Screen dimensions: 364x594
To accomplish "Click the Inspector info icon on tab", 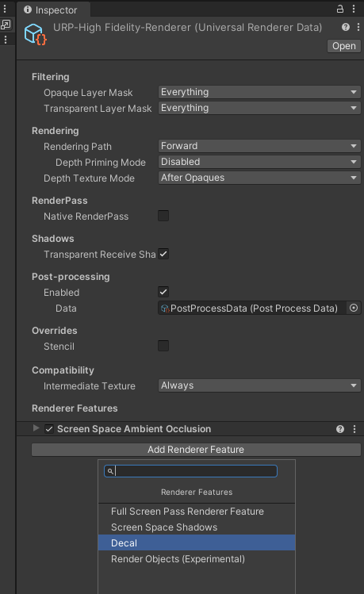I will 28,10.
